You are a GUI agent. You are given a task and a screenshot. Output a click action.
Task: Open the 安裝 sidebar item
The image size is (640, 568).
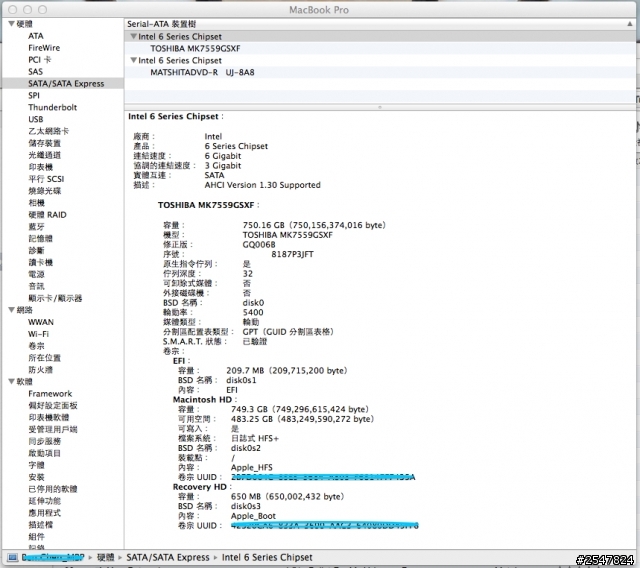[x=36, y=477]
